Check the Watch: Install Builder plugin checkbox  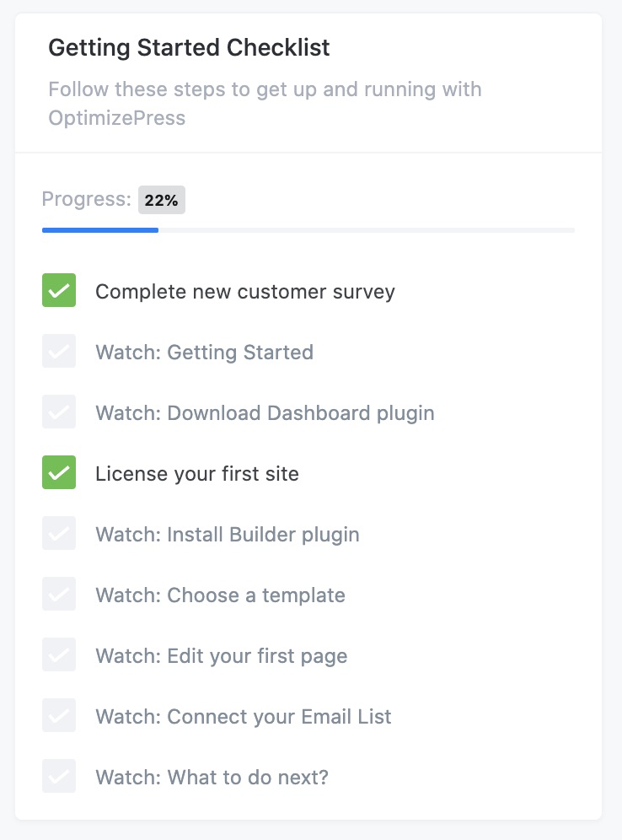point(58,533)
